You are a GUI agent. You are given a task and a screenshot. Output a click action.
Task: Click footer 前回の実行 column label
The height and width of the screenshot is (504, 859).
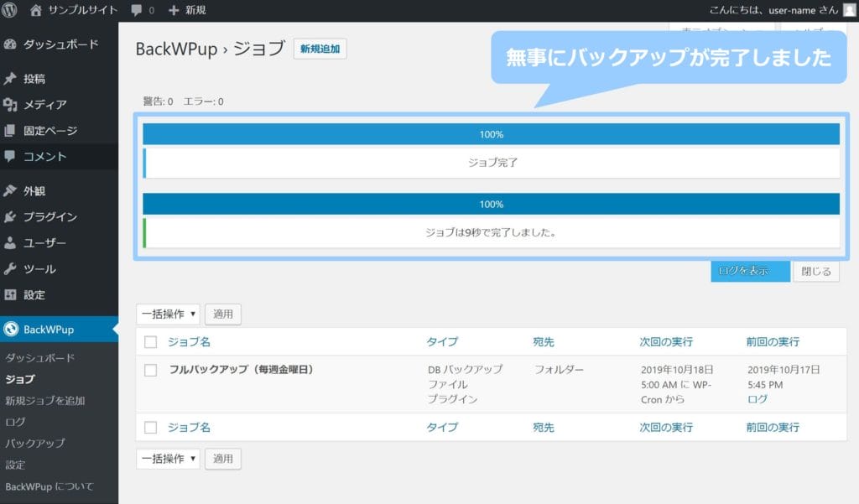[773, 428]
